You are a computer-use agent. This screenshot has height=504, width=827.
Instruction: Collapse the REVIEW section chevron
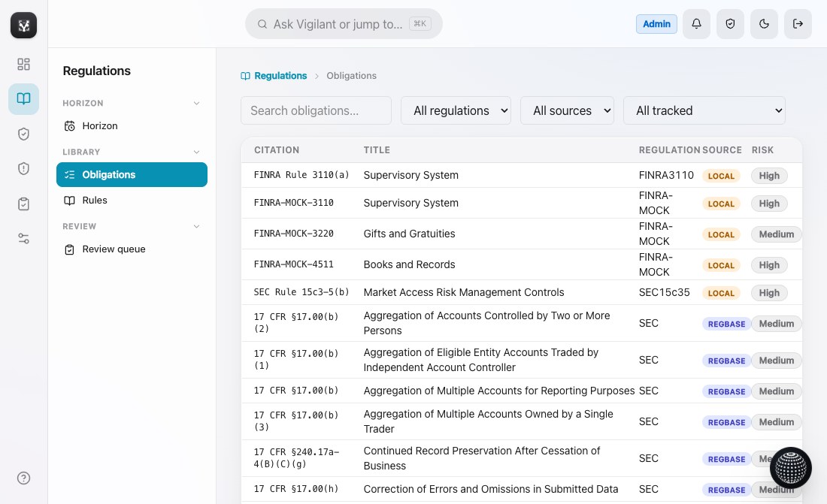[x=196, y=227]
